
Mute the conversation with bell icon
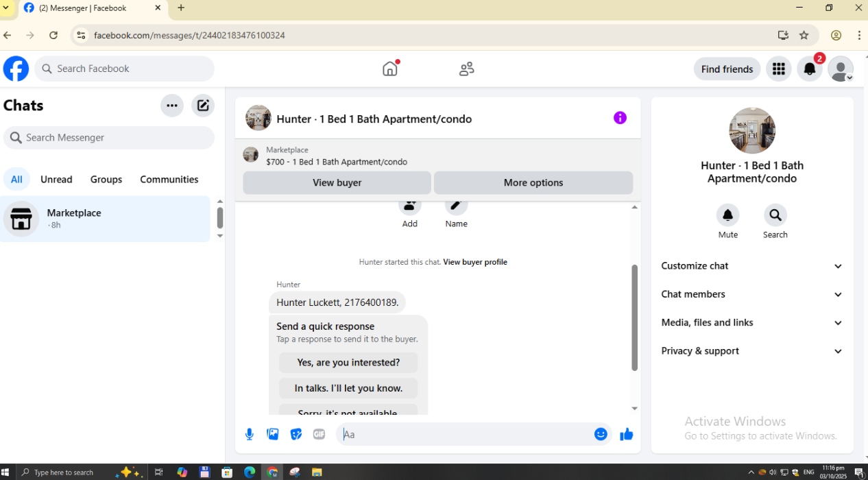click(728, 215)
